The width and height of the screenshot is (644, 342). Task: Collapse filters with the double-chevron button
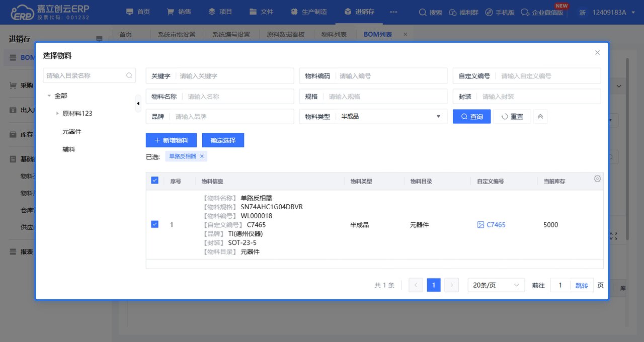[540, 116]
